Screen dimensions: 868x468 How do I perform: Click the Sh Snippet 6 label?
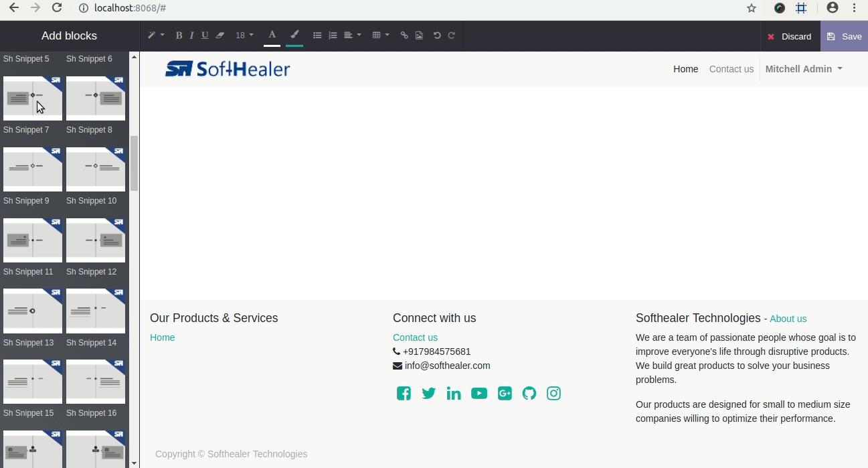(x=89, y=59)
